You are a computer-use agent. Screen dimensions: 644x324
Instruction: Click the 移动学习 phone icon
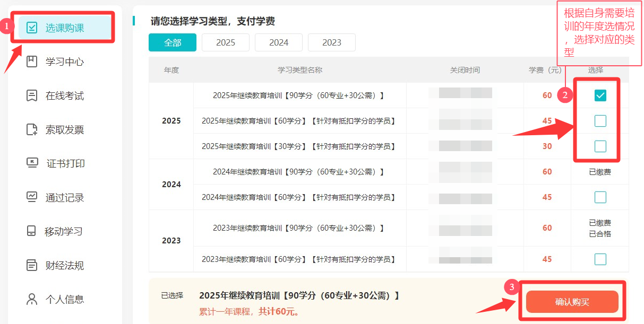(32, 231)
